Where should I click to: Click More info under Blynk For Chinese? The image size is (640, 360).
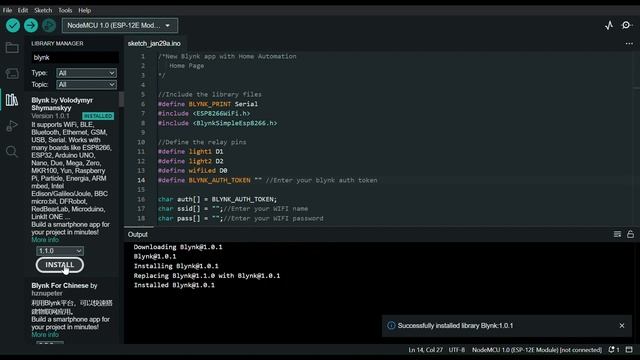coord(45,335)
